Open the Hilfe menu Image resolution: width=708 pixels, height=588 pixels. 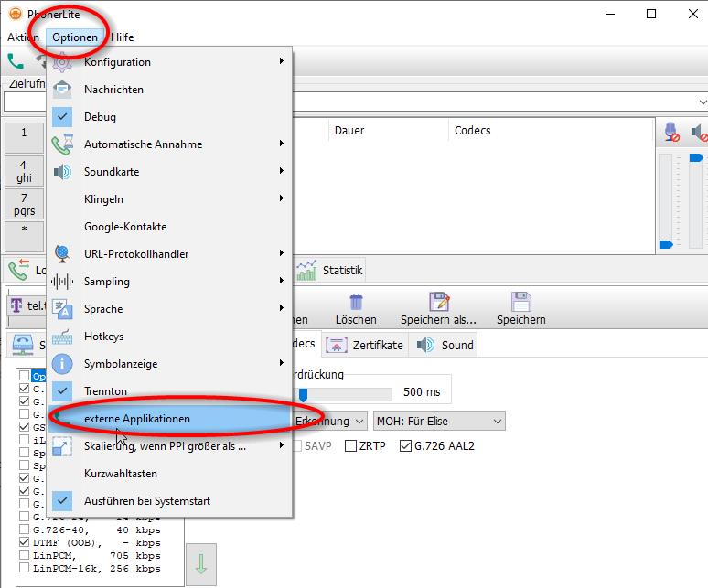click(122, 37)
